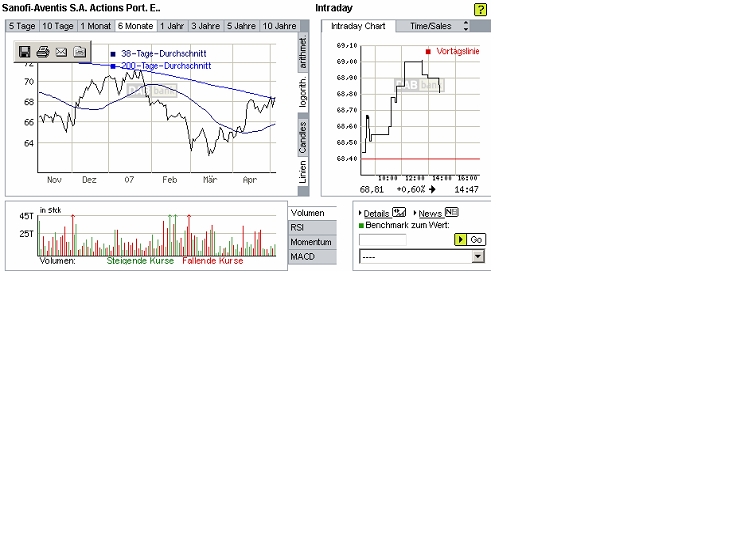Open the chart in a new window icon

tap(79, 52)
